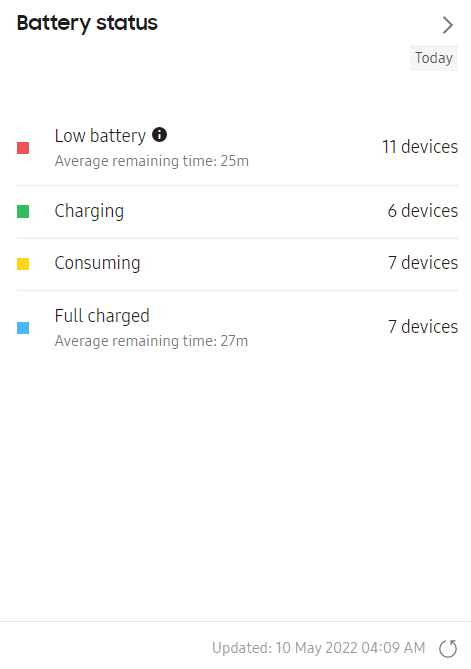471x669 pixels.
Task: Click the blue Full charged color square
Action: coord(23,328)
